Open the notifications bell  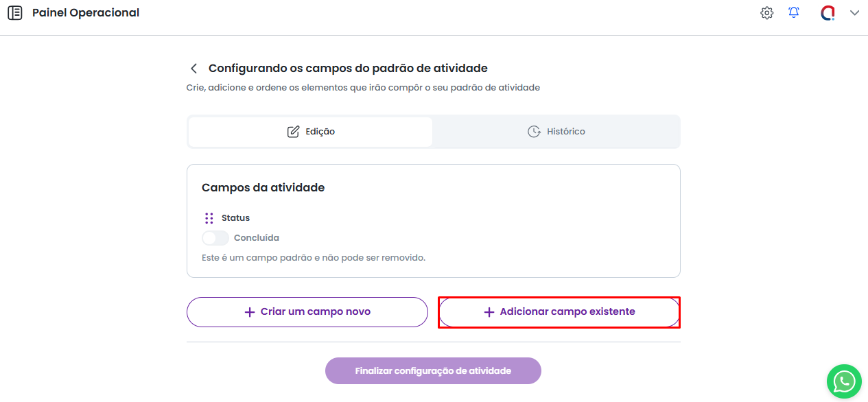[794, 12]
